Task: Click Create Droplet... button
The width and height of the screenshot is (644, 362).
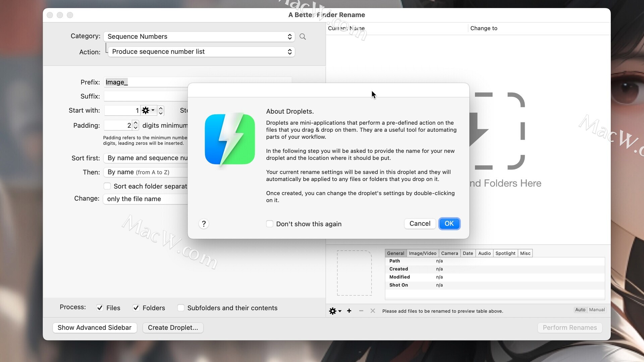Action: (173, 327)
